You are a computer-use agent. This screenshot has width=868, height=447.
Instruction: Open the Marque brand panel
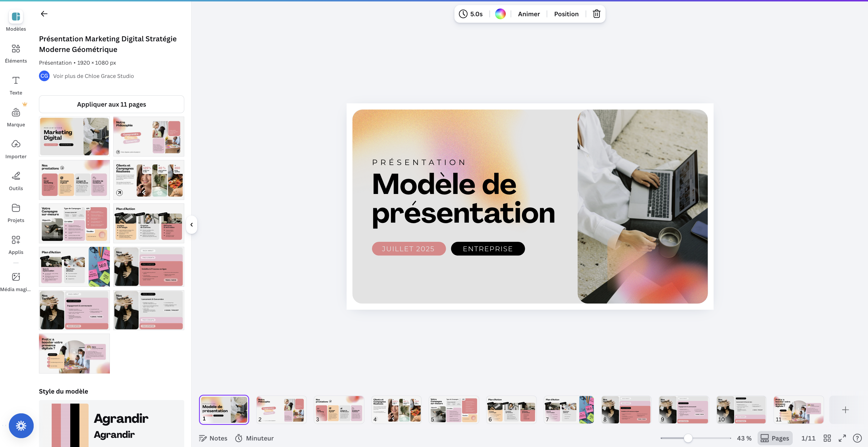16,117
